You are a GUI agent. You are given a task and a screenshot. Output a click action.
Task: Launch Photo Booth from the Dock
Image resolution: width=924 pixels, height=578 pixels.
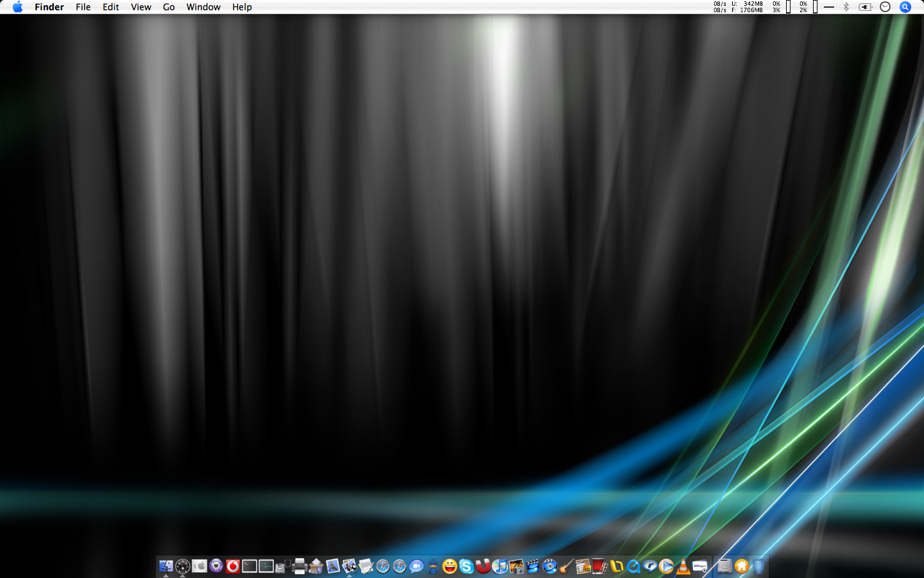[600, 566]
